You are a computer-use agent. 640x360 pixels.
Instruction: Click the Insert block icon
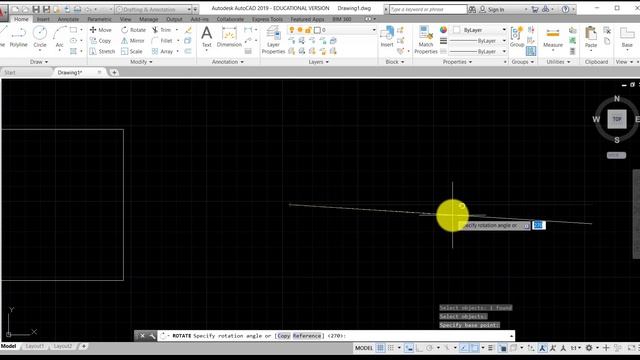coord(387,37)
